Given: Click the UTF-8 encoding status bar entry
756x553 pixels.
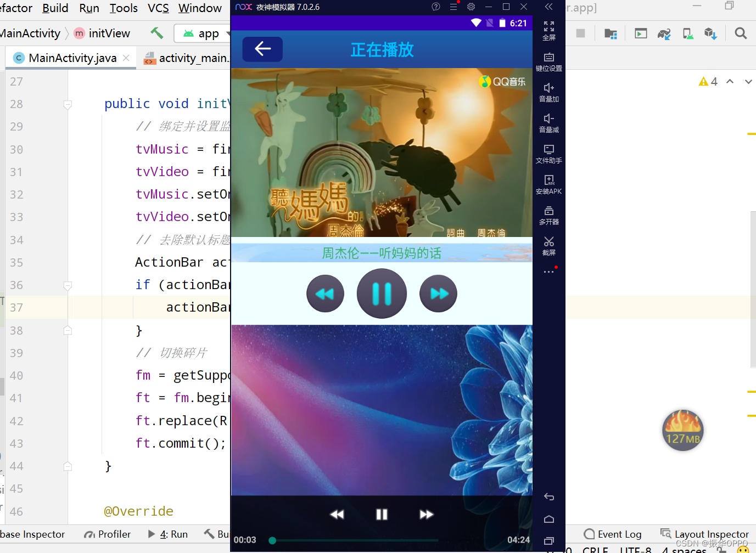Looking at the screenshot, I should coord(636,549).
